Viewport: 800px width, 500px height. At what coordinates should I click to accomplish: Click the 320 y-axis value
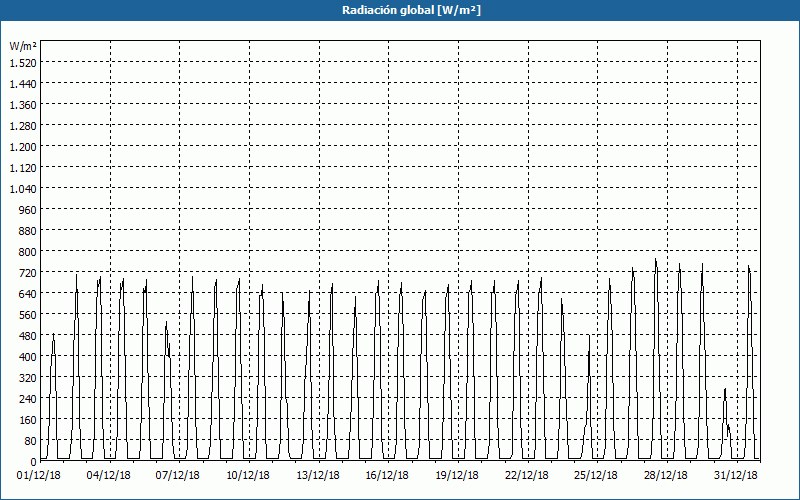point(28,378)
